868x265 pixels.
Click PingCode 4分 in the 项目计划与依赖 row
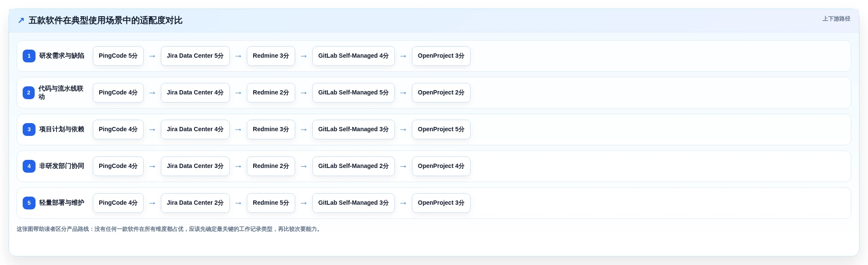click(x=118, y=130)
